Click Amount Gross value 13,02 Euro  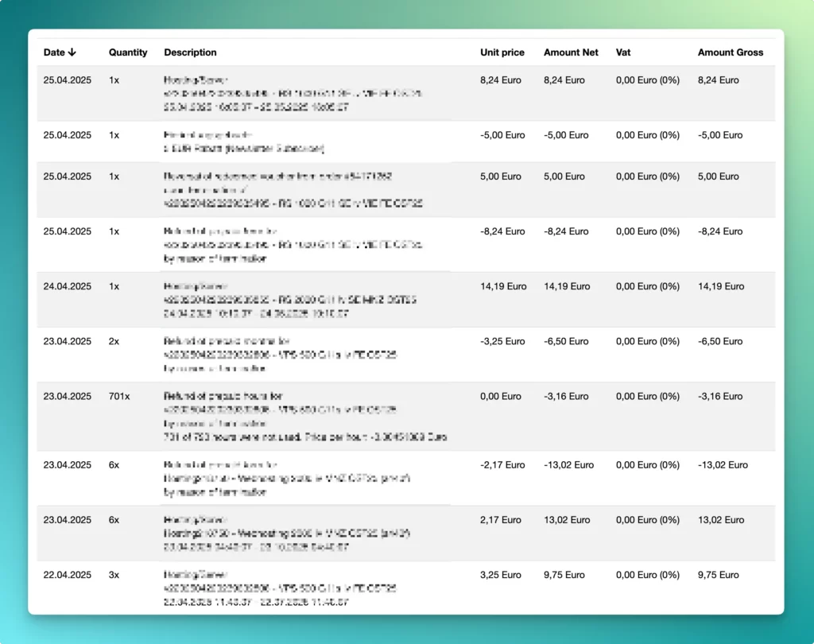720,520
